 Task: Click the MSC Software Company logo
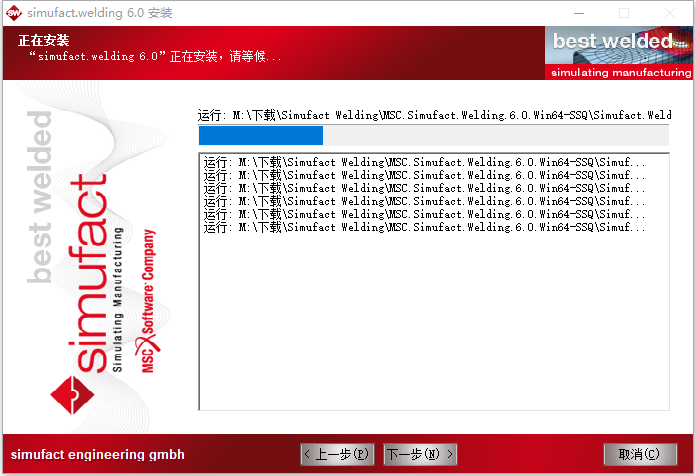tap(148, 301)
